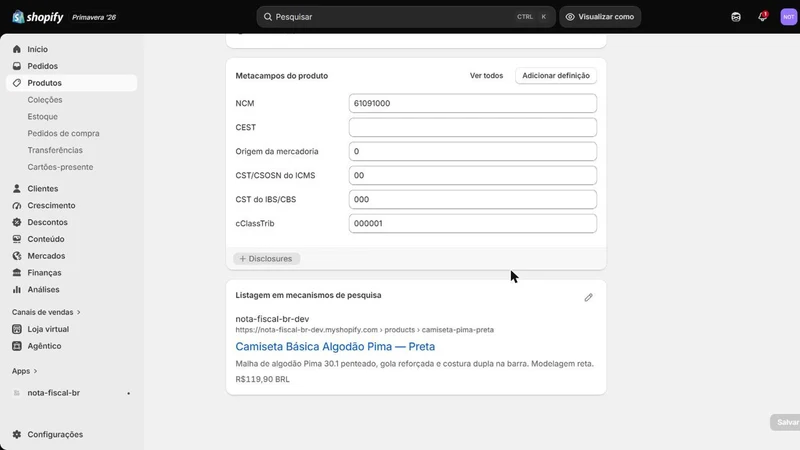Screen dimensions: 800x450
Task: Click the Análises bar chart icon
Action: coord(17,289)
